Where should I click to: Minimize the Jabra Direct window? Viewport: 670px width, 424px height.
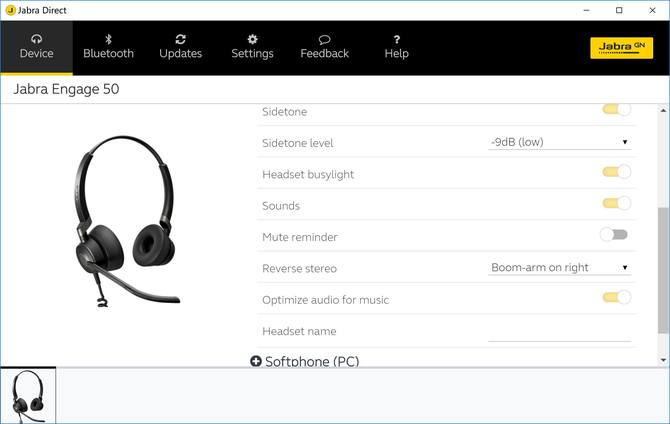pyautogui.click(x=587, y=10)
